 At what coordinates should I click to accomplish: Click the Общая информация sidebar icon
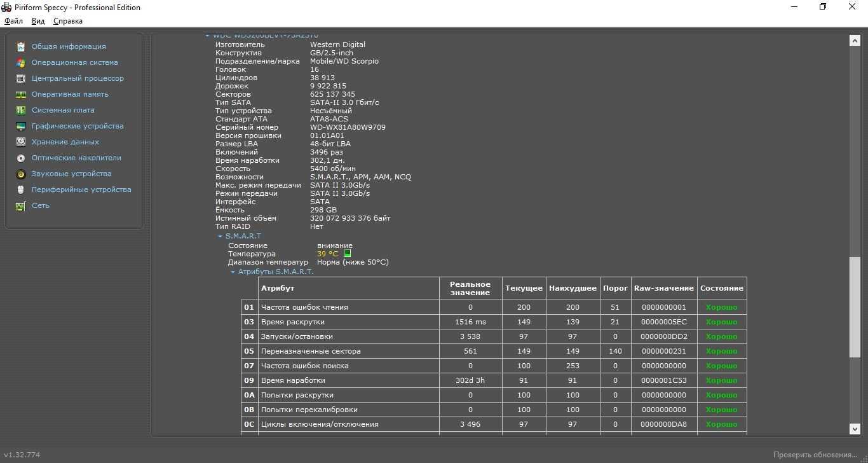pos(21,46)
